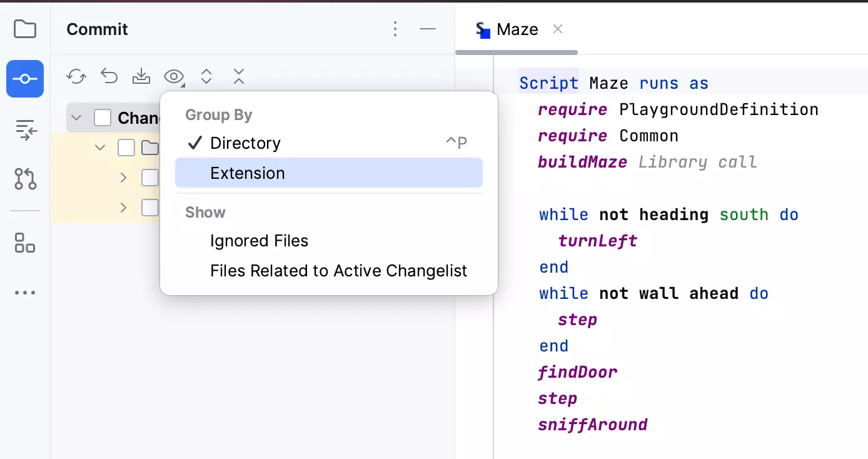
Task: Click the Refresh changes icon
Action: (x=76, y=77)
